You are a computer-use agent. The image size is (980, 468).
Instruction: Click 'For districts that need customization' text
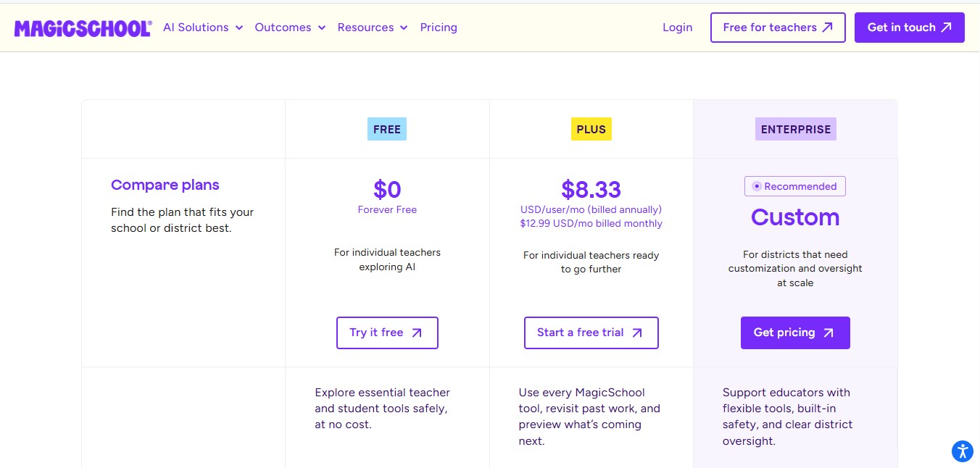click(x=795, y=269)
